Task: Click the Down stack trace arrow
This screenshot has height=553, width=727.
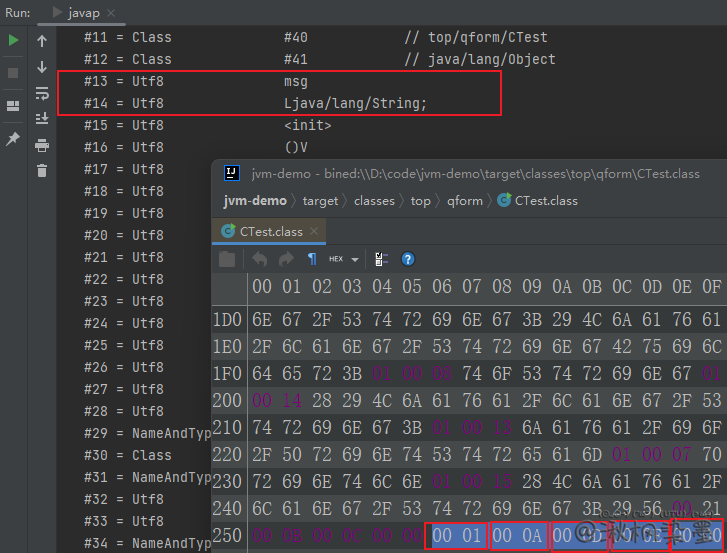Action: 42,67
